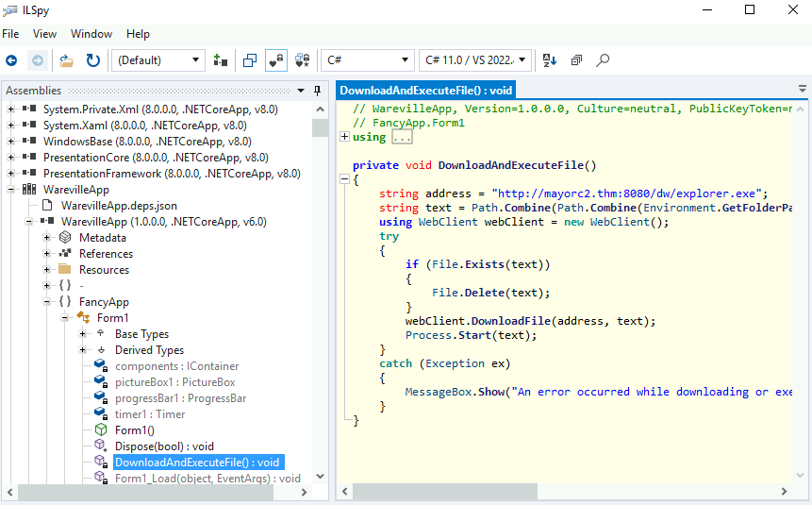
Task: Open the View menu
Action: point(44,34)
